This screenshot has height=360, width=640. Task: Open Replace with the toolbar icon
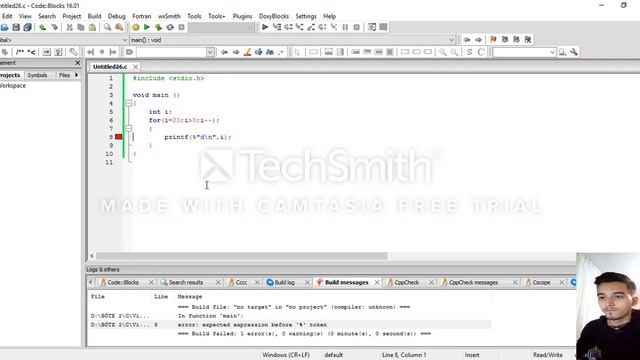tap(119, 27)
